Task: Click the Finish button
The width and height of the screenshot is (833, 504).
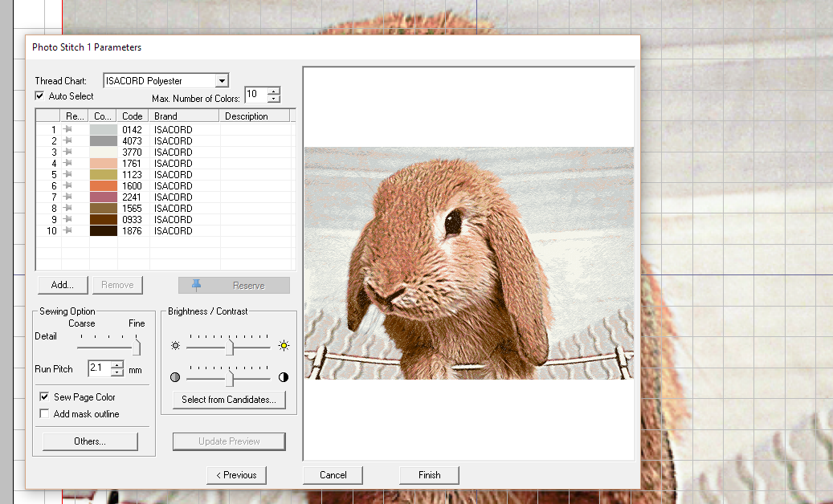Action: 429,475
